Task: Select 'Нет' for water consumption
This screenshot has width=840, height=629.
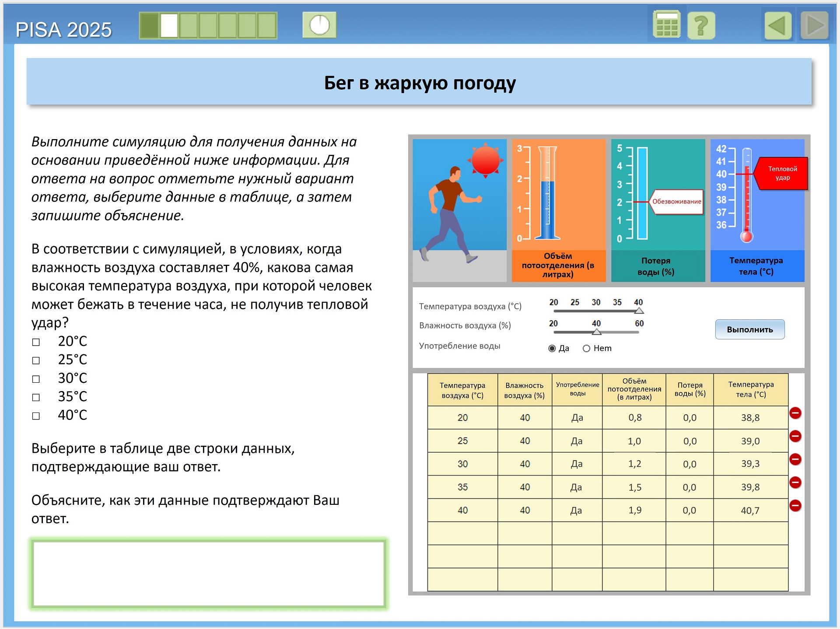Action: tap(587, 348)
